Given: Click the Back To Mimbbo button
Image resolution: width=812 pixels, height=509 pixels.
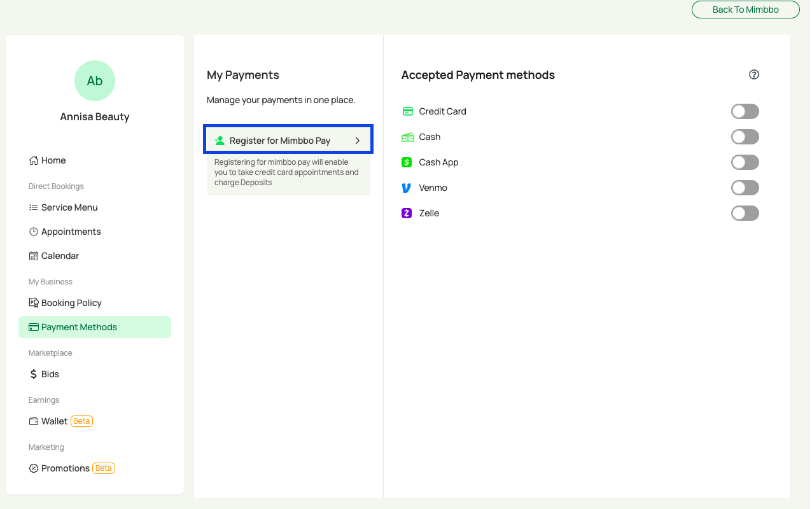Looking at the screenshot, I should pos(745,10).
